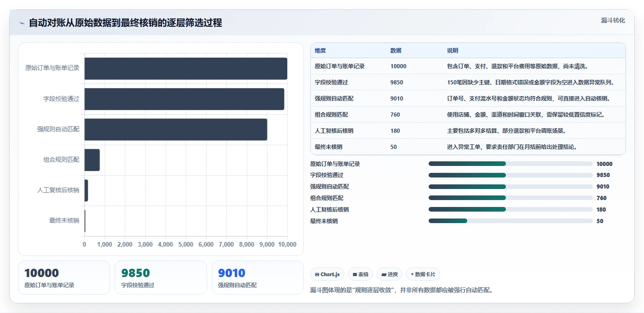644x313 pixels.
Task: Click table cell 组合规则匹配
Action: coord(331,115)
